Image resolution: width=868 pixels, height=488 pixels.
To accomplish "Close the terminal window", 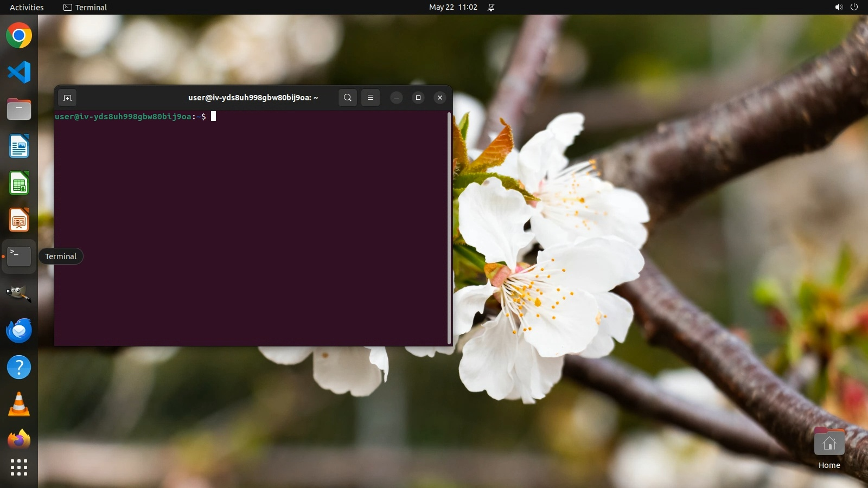I will coord(440,98).
